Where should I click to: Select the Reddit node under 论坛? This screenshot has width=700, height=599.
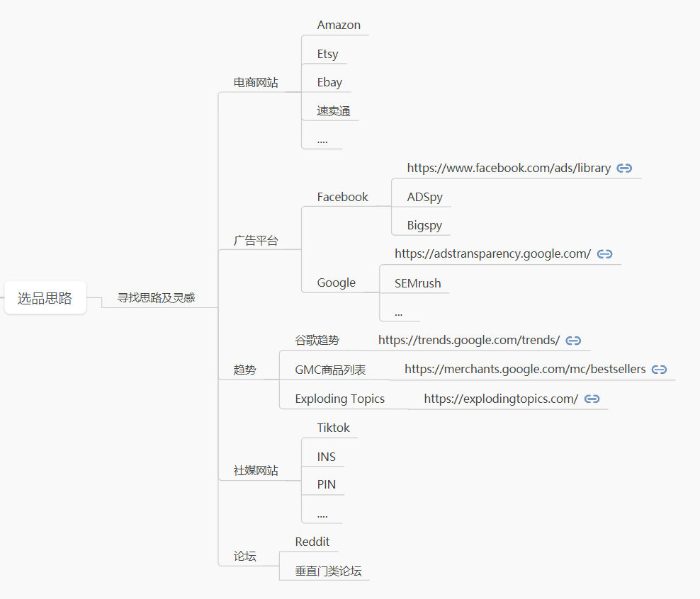pos(312,542)
